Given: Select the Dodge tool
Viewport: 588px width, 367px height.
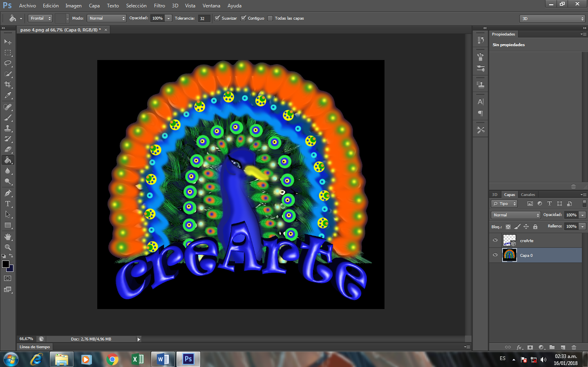Looking at the screenshot, I should click(8, 181).
